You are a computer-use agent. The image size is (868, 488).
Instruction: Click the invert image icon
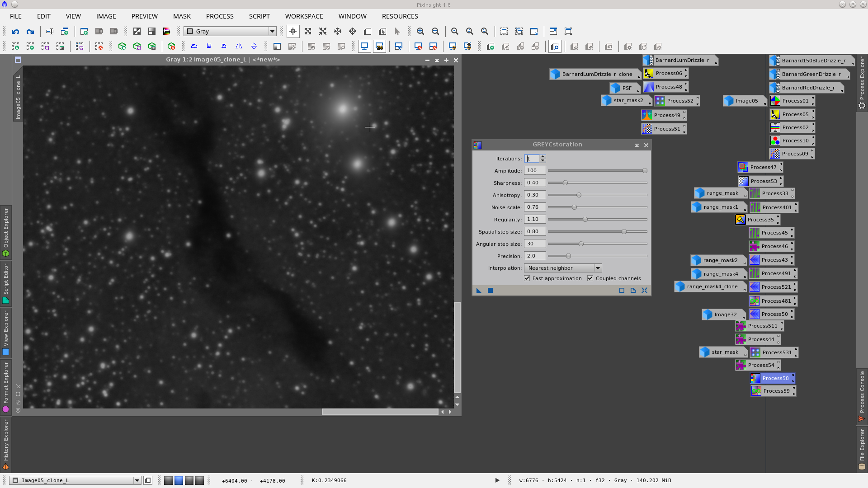[137, 32]
